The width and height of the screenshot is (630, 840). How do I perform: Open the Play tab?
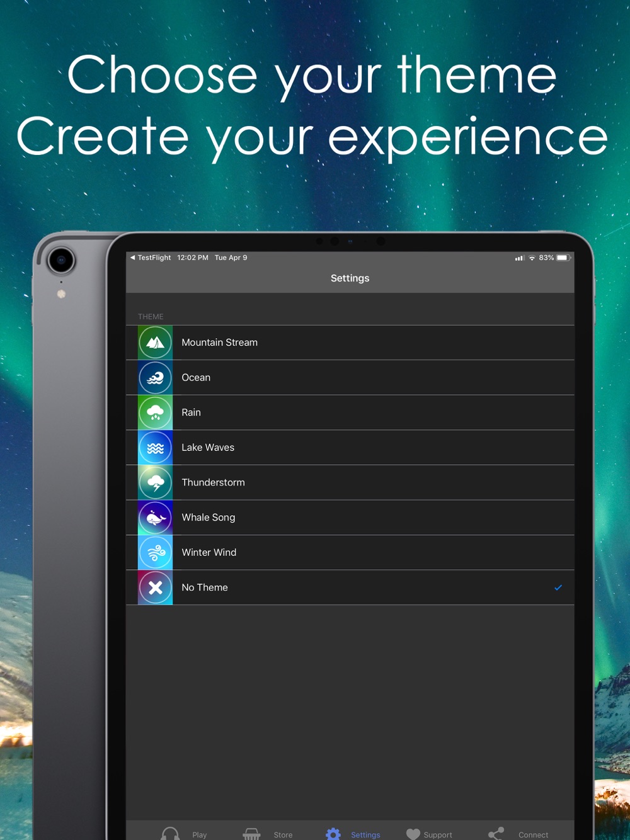click(x=184, y=834)
